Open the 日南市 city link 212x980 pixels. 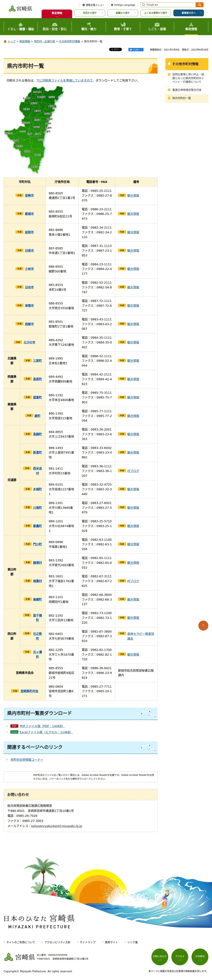[29, 250]
